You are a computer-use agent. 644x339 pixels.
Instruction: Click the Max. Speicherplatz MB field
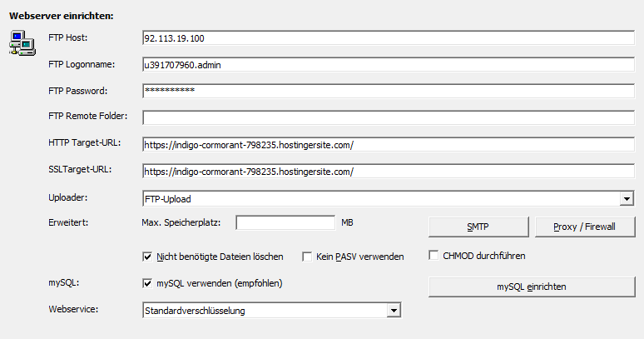coord(285,222)
